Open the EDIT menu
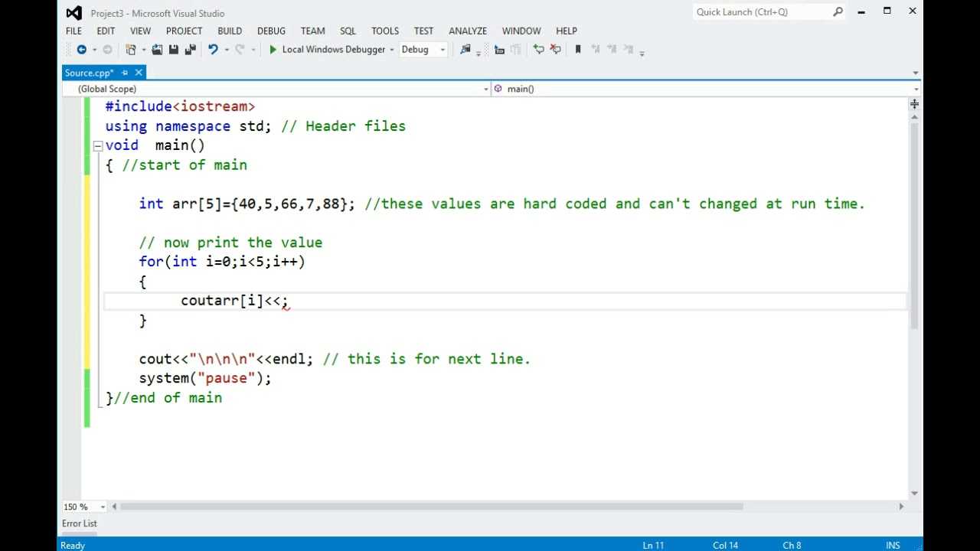Viewport: 980px width, 551px height. click(106, 31)
